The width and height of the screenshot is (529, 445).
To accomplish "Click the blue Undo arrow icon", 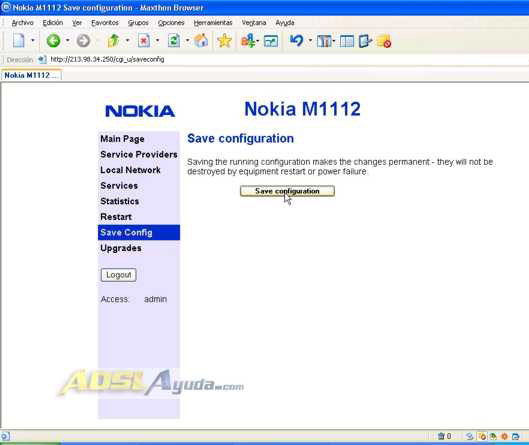I will tap(297, 41).
